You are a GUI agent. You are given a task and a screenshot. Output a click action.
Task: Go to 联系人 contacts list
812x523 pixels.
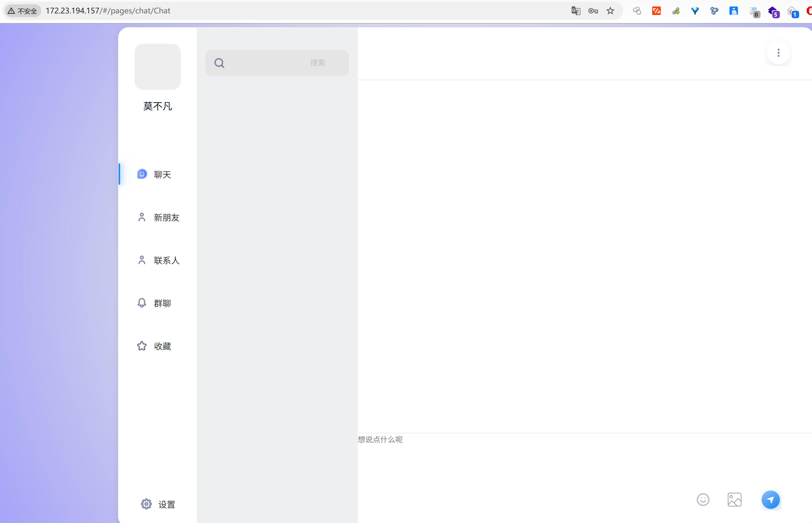(x=166, y=260)
